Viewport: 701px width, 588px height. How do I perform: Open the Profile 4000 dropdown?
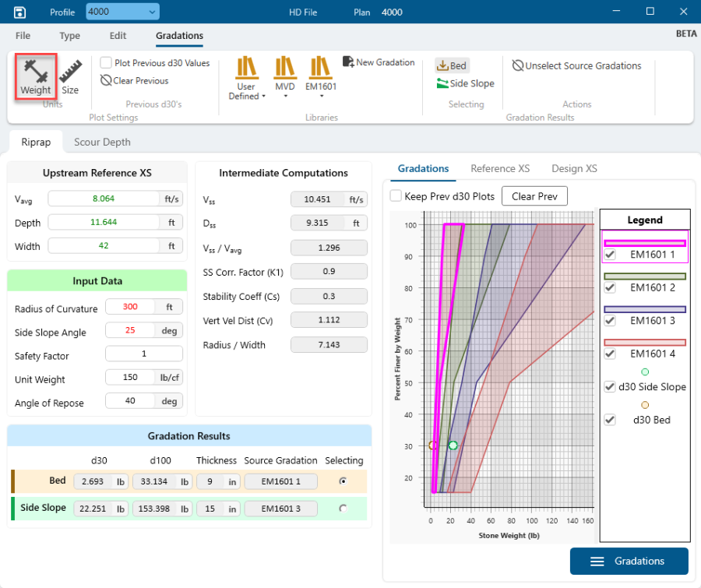click(122, 12)
